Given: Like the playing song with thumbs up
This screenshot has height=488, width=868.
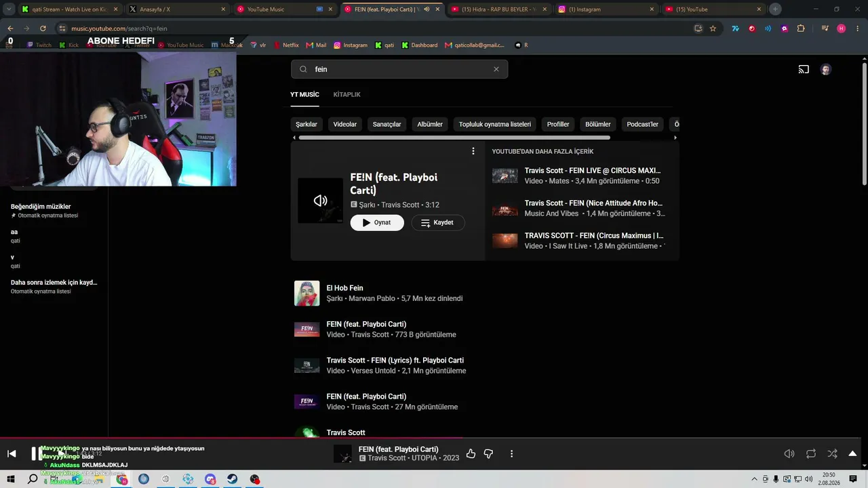Looking at the screenshot, I should (x=471, y=453).
